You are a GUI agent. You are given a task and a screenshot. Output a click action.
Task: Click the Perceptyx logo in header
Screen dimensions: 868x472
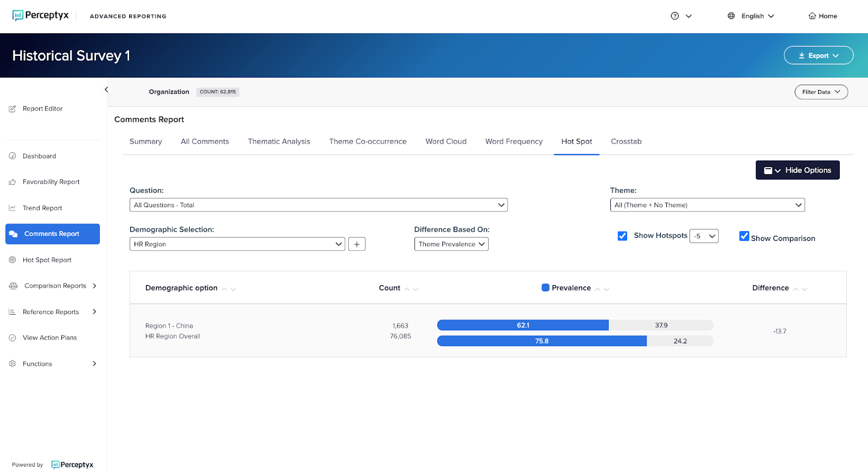(x=41, y=15)
